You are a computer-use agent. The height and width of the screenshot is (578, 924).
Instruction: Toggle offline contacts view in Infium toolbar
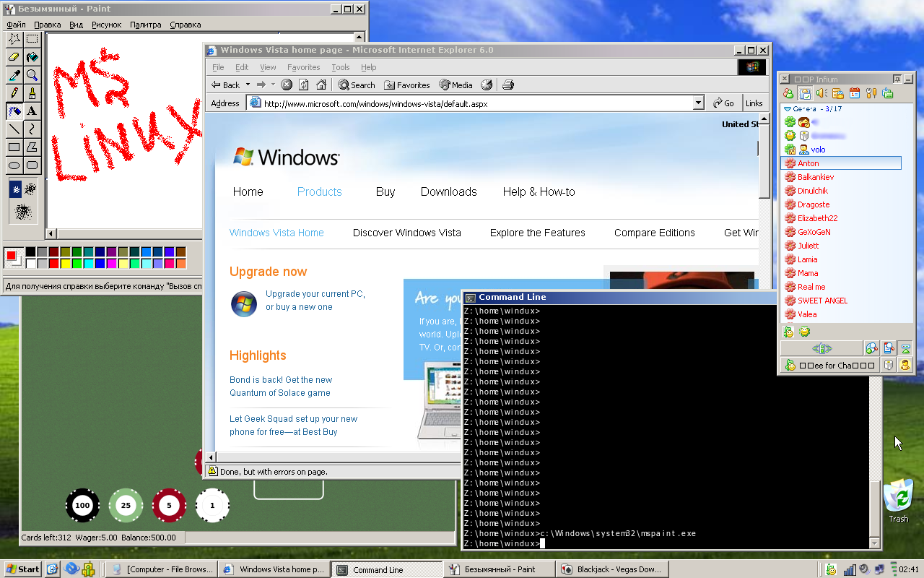pyautogui.click(x=789, y=93)
